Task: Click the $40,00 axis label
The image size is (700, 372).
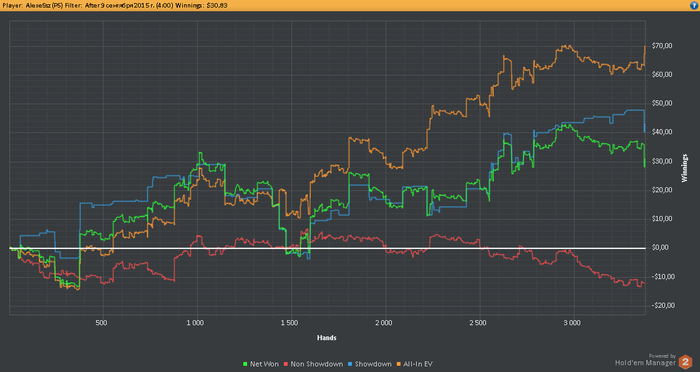Action: (662, 132)
